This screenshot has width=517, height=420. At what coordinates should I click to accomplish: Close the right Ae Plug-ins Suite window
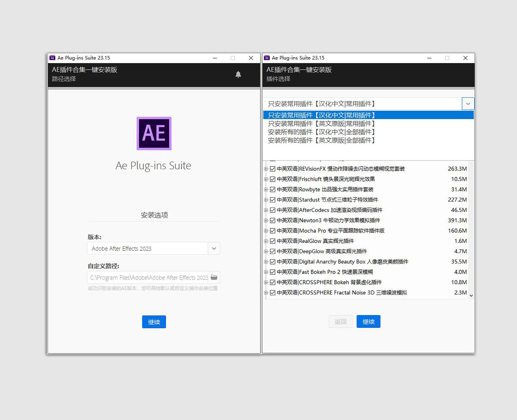pos(465,58)
